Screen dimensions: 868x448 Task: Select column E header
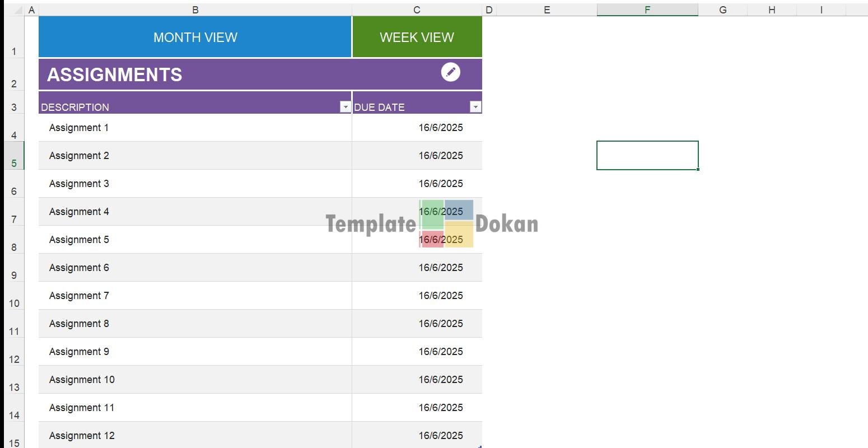(x=547, y=10)
